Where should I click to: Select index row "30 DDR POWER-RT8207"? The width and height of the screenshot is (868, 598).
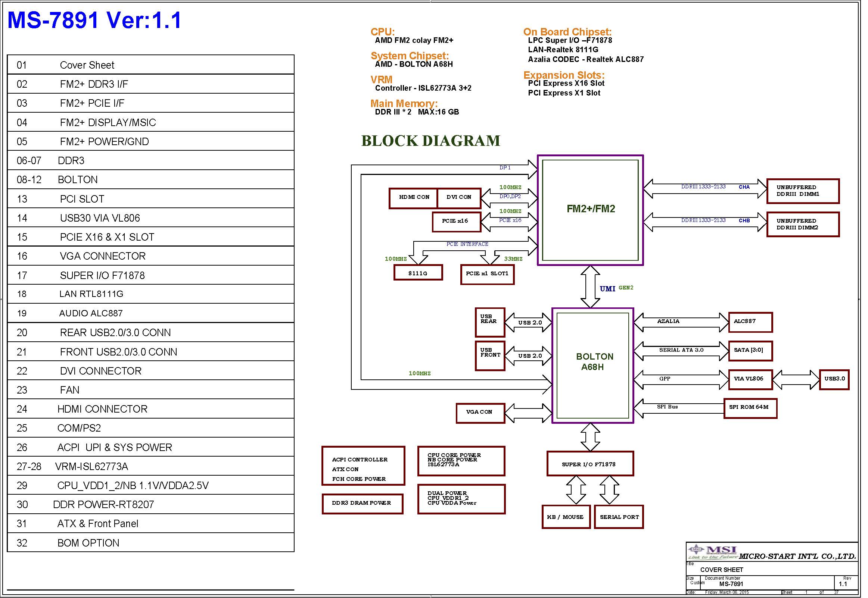(x=151, y=504)
